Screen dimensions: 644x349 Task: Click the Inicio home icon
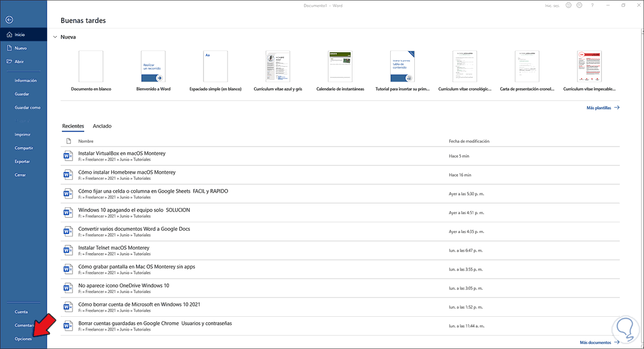pos(9,35)
